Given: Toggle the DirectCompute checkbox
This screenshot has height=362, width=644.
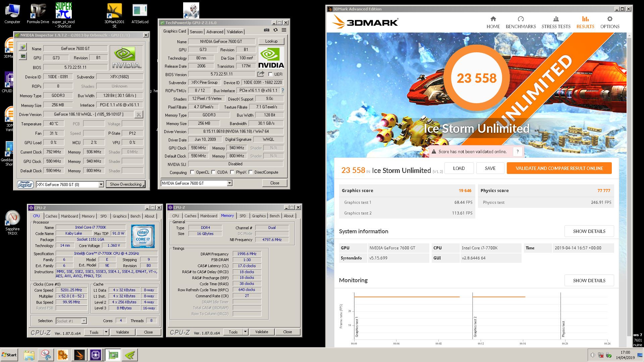Looking at the screenshot, I should click(251, 172).
